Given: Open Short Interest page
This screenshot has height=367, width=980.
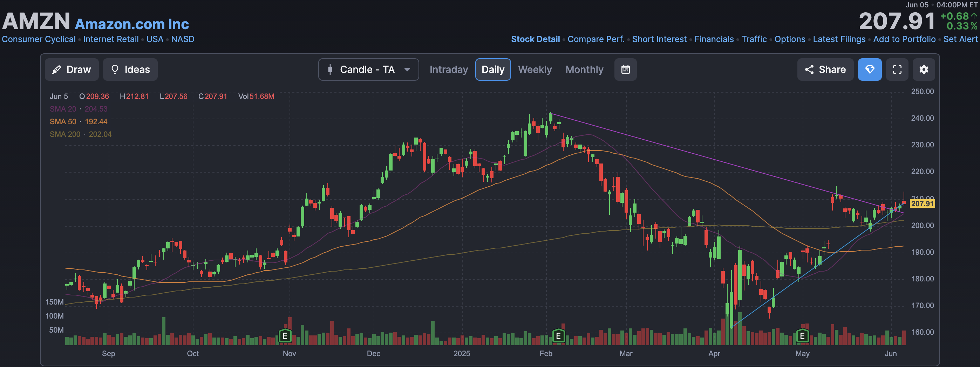Looking at the screenshot, I should (x=659, y=39).
